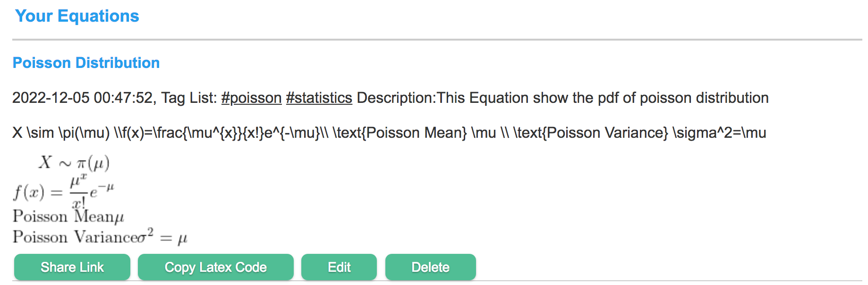Follow the #poisson tag link
The image size is (868, 285).
(x=251, y=98)
